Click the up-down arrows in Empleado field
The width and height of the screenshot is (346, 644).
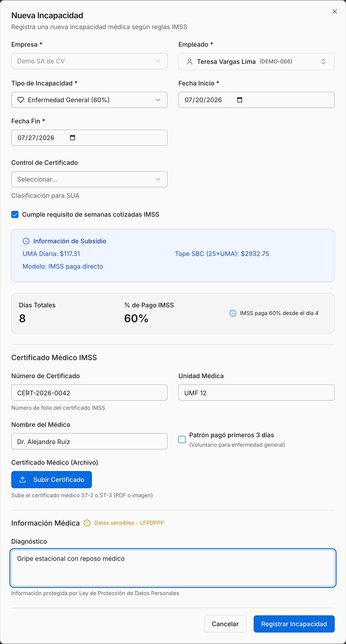(x=323, y=62)
